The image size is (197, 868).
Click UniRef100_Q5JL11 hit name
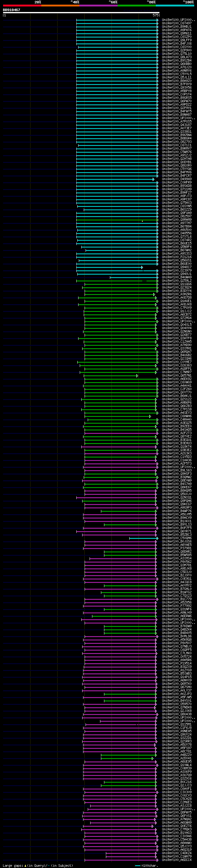click(177, 78)
